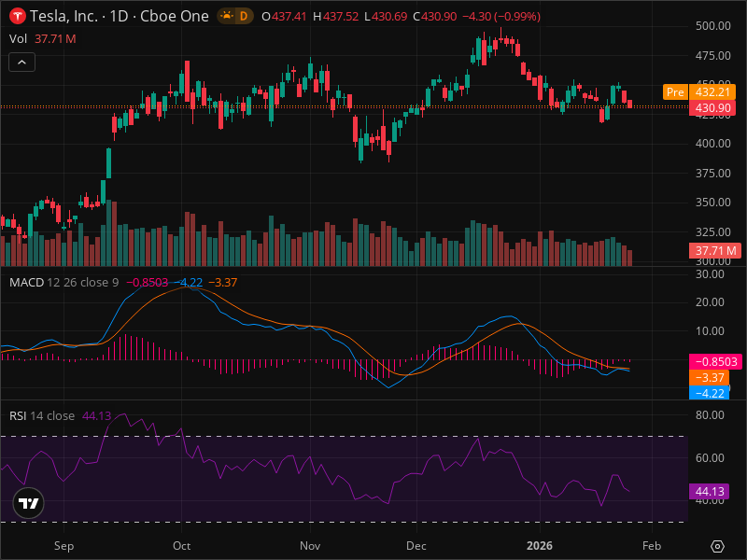Click the MACD −3.37 signal axis label
747x560 pixels.
[709, 378]
